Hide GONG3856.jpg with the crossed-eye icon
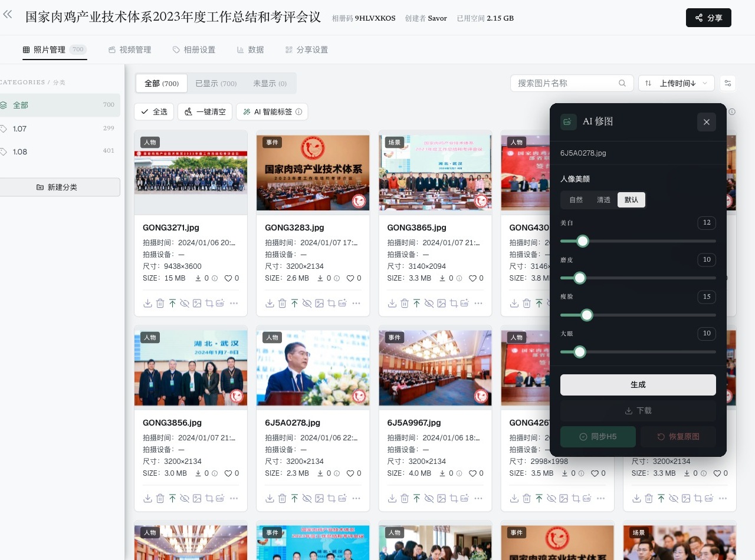The width and height of the screenshot is (755, 560). pyautogui.click(x=185, y=498)
